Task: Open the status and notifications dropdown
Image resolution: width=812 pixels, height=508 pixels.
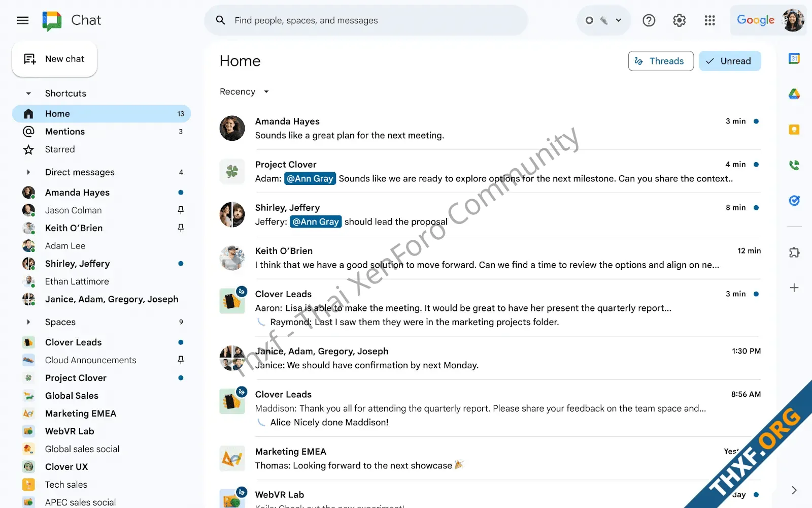Action: [x=604, y=20]
